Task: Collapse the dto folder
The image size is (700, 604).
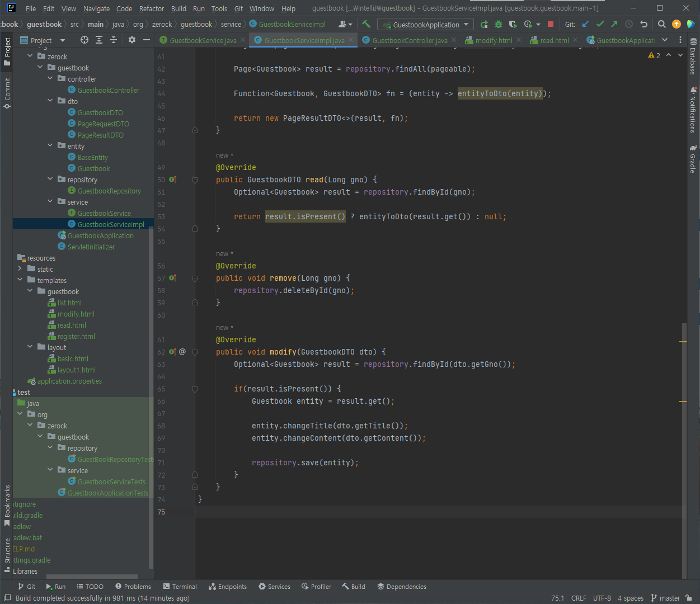Action: 50,101
